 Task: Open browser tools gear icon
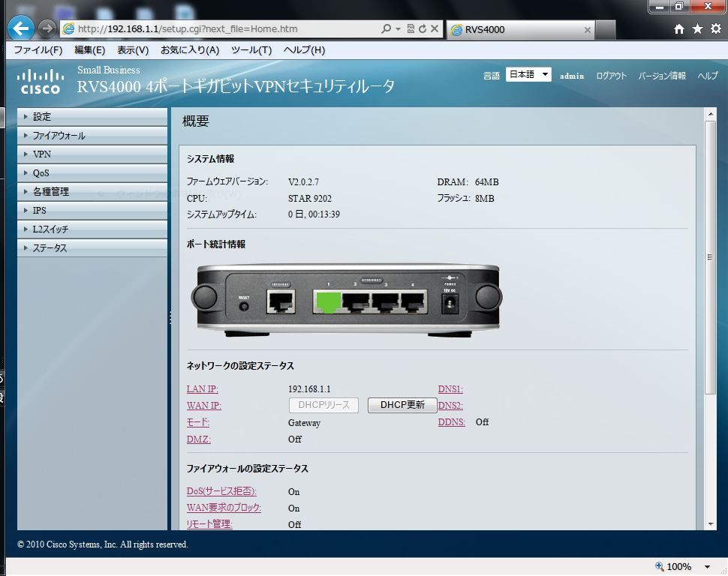(716, 28)
